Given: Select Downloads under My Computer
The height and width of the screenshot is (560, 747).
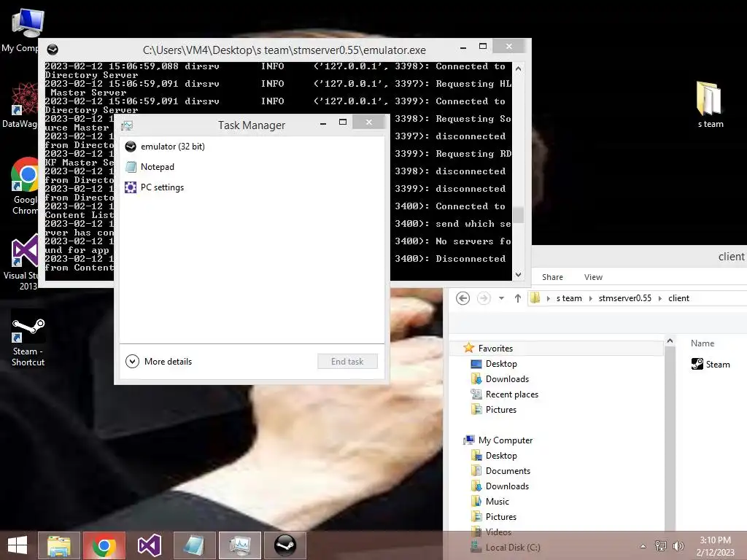Looking at the screenshot, I should coord(507,486).
